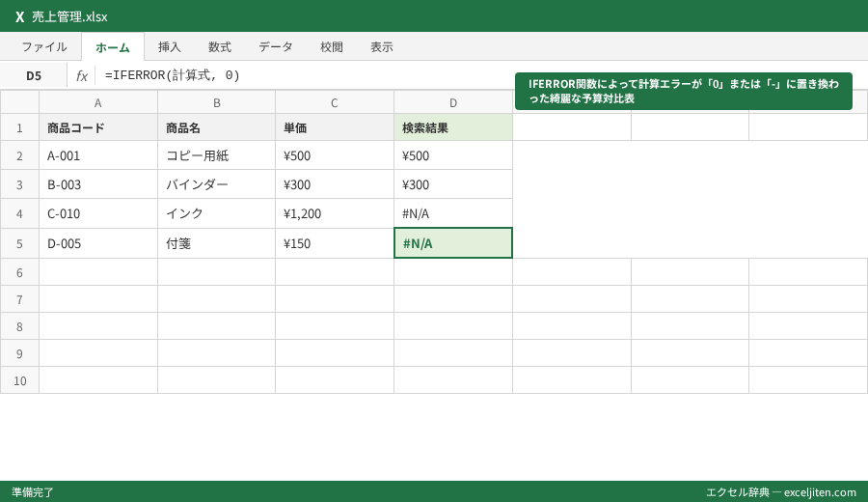This screenshot has width=868, height=502.
Task: Click the 準備完了 status bar text
Action: (33, 492)
